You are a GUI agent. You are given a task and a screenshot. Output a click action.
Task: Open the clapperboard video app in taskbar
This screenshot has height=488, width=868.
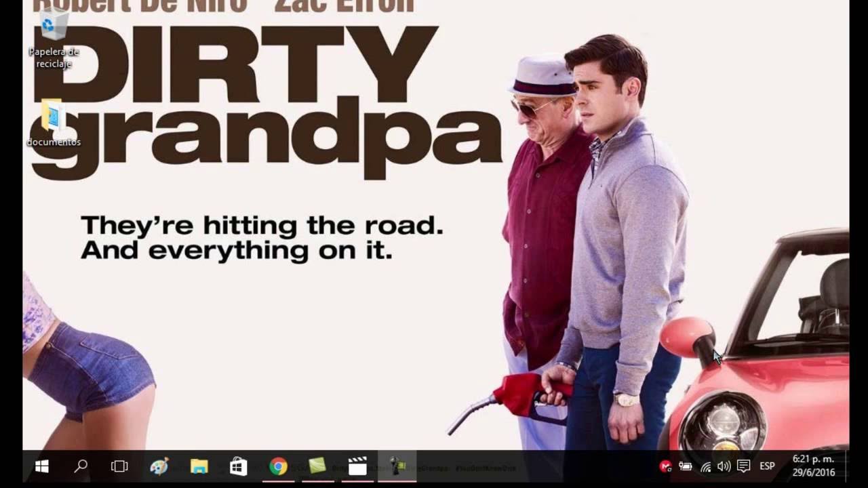357,466
